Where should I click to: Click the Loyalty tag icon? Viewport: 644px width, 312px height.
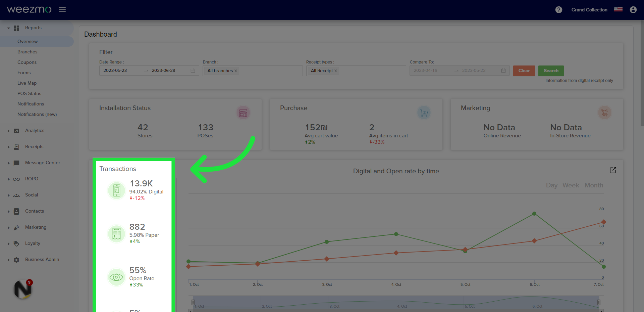point(16,244)
